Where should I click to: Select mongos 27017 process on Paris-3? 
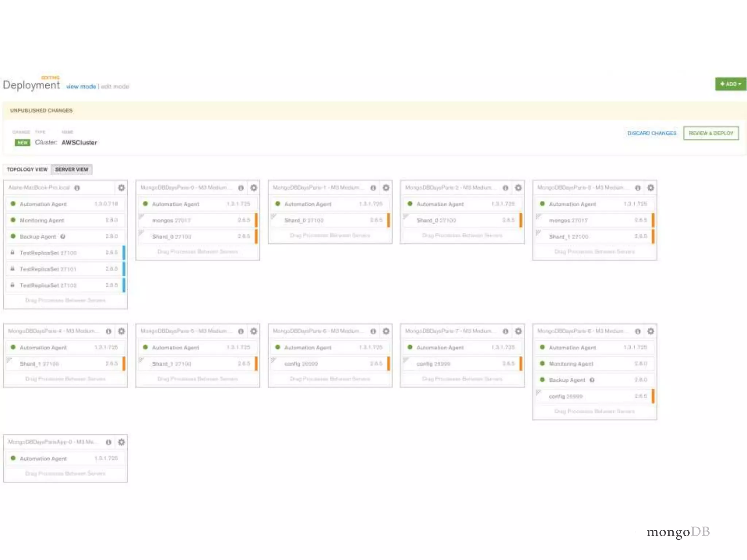point(595,220)
